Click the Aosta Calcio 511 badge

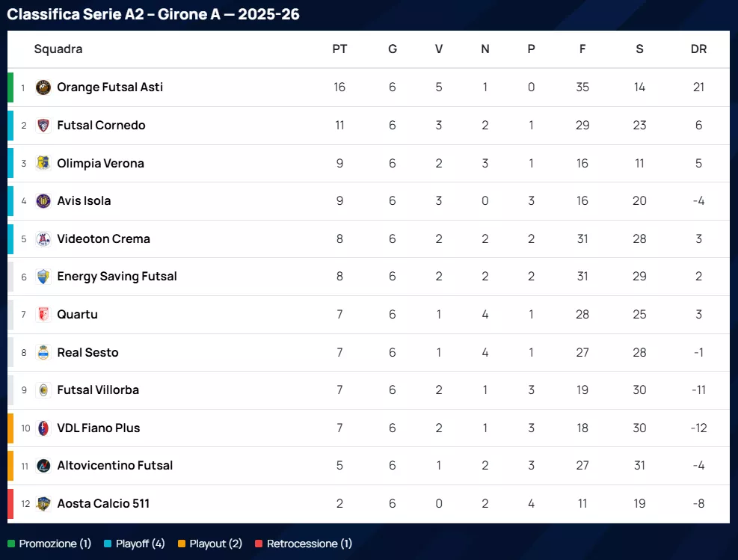(x=43, y=504)
